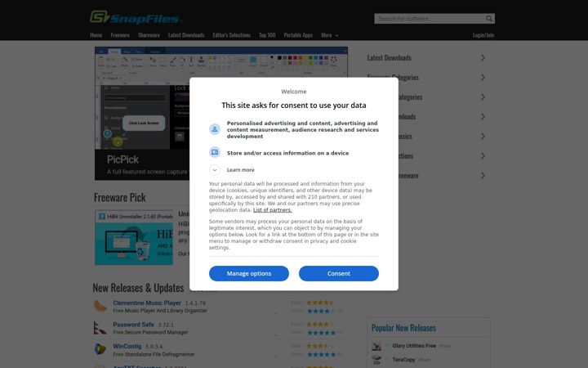Click the Consent button
Image resolution: width=588 pixels, height=368 pixels.
pyautogui.click(x=339, y=273)
